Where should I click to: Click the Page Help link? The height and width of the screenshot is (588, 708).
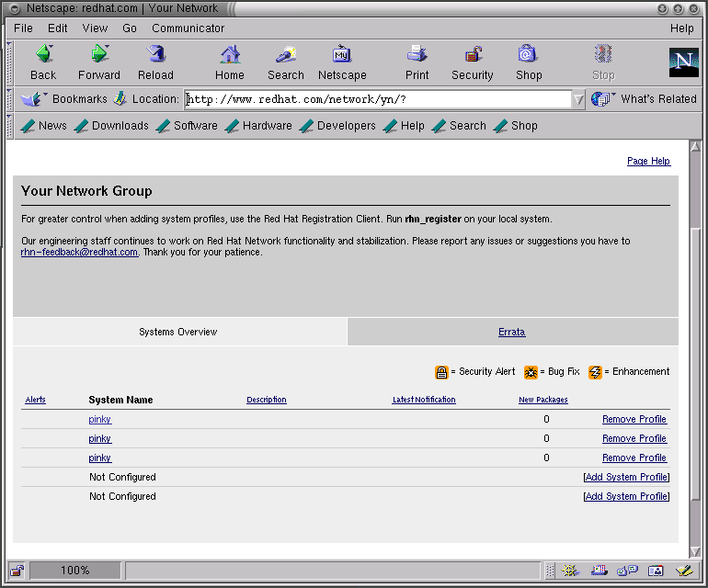pos(648,161)
